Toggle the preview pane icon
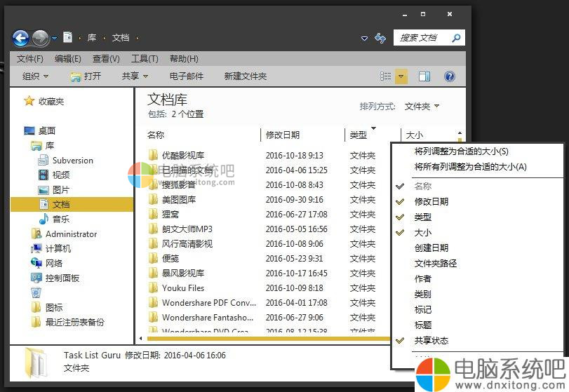The height and width of the screenshot is (392, 569). (x=424, y=76)
